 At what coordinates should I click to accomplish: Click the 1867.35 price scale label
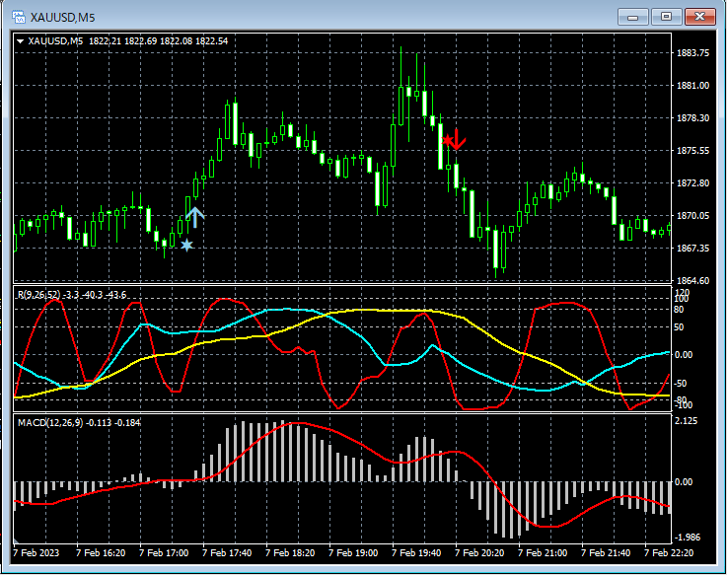click(x=692, y=248)
